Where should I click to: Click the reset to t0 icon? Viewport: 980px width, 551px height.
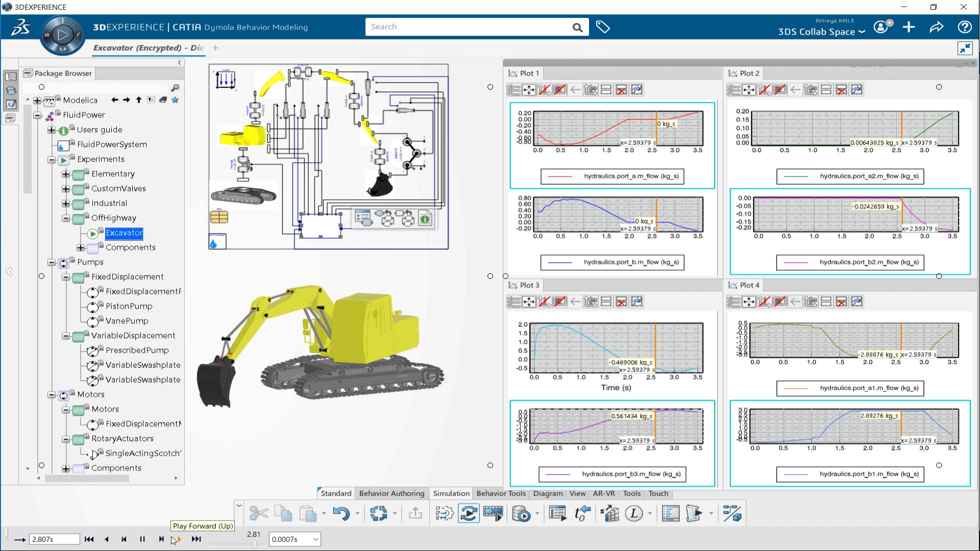582,513
